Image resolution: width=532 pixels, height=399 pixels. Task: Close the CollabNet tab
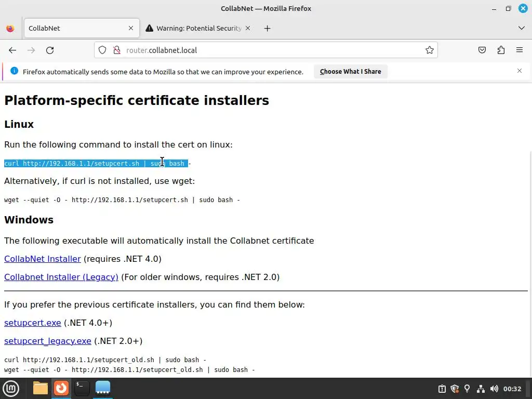[131, 28]
